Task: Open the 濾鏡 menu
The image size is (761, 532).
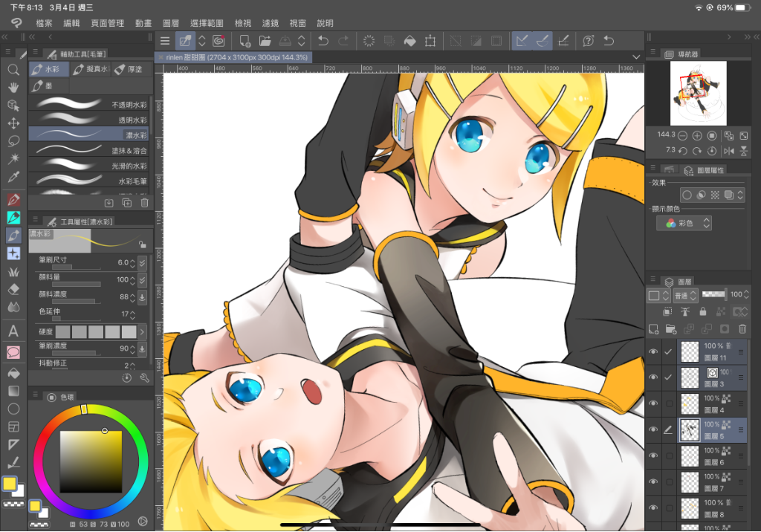Action: [x=271, y=23]
